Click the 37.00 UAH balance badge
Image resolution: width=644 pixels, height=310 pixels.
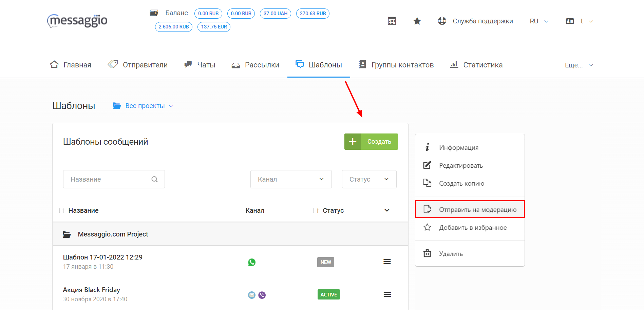click(276, 14)
